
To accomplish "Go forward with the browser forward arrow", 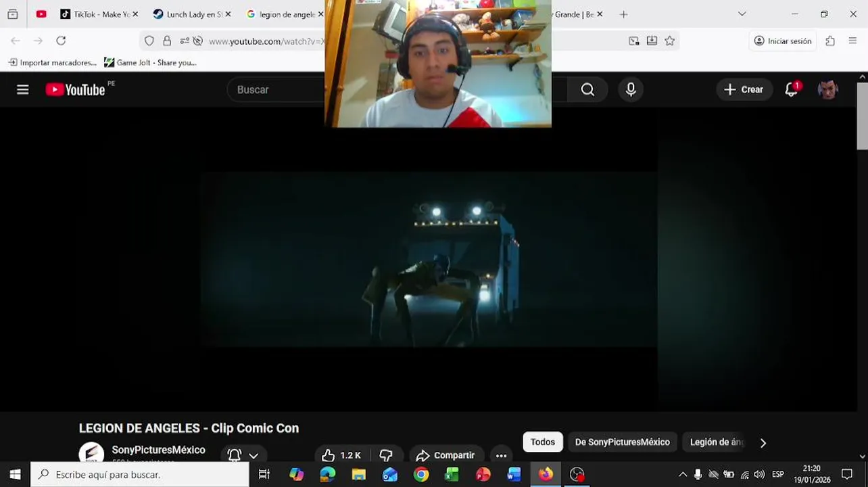I will 38,41.
